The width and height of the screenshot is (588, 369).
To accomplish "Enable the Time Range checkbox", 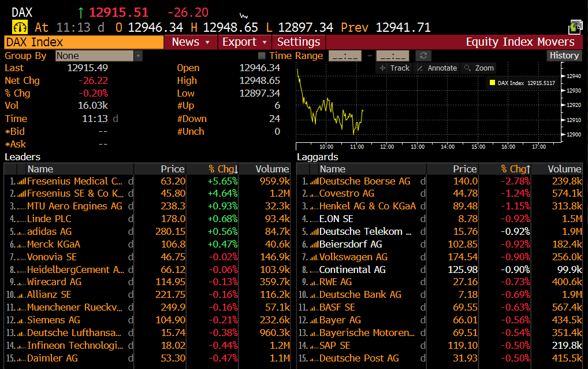I will tap(262, 56).
